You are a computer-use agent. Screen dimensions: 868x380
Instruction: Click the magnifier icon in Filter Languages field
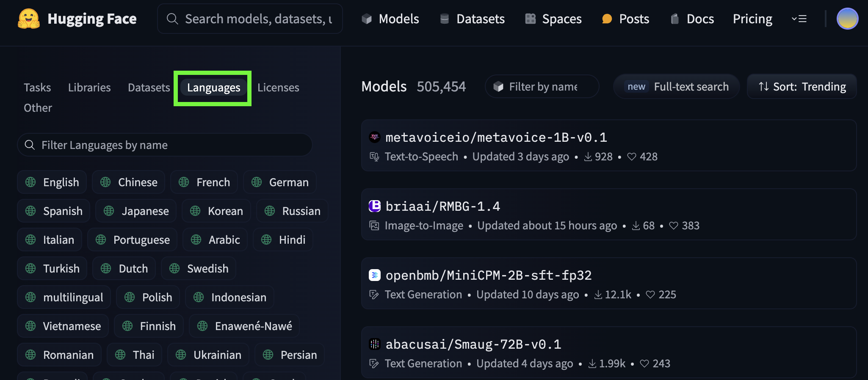coord(30,145)
